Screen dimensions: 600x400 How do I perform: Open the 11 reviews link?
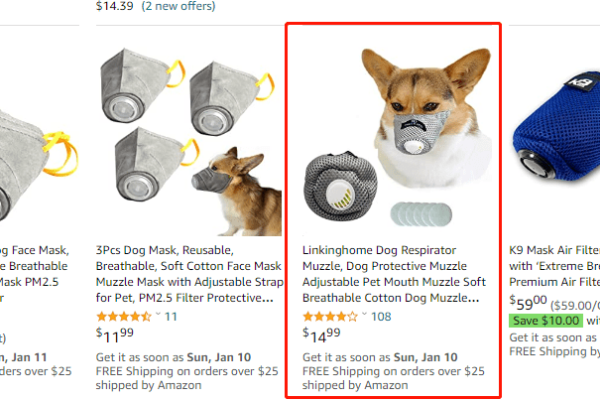171,316
